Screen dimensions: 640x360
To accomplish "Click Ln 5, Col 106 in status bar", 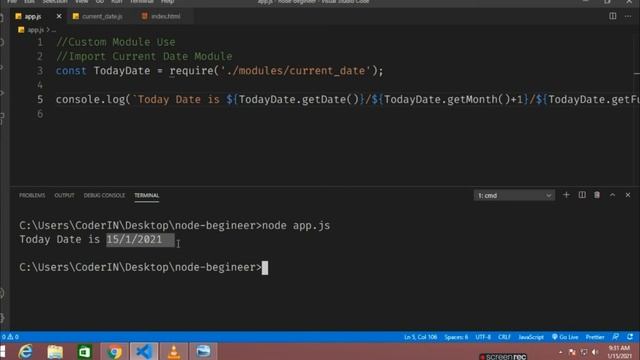I will pos(420,337).
